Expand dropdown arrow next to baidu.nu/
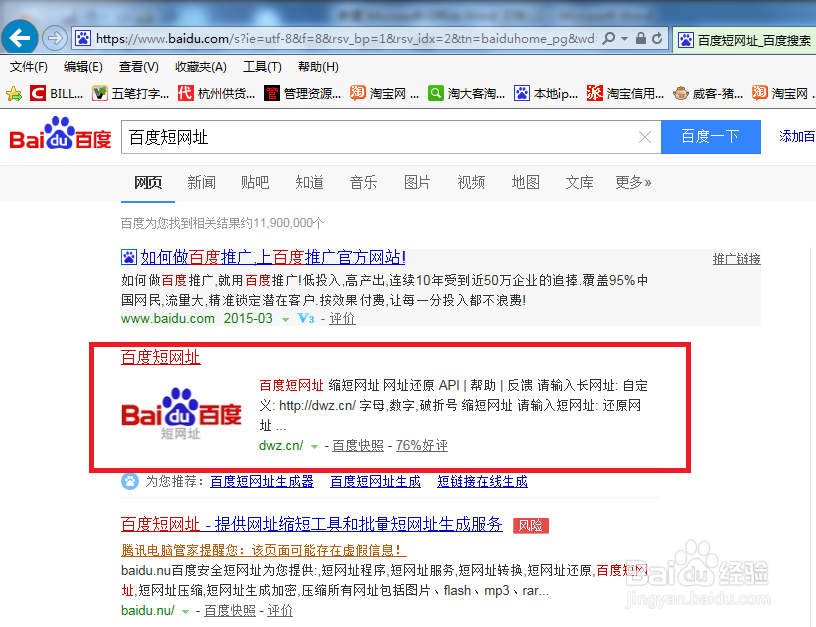The image size is (816, 627). 185,612
